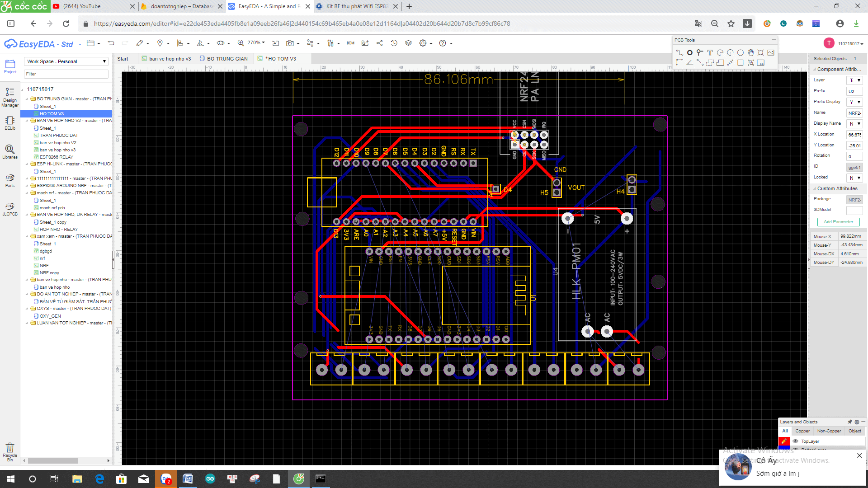Image resolution: width=868 pixels, height=488 pixels.
Task: Open the Locked dropdown
Action: [854, 178]
